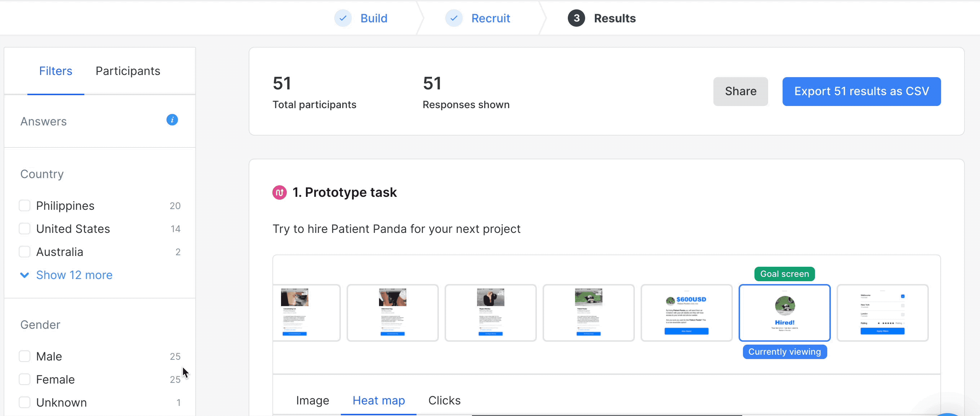980x416 pixels.
Task: Click the Share button
Action: tap(740, 91)
